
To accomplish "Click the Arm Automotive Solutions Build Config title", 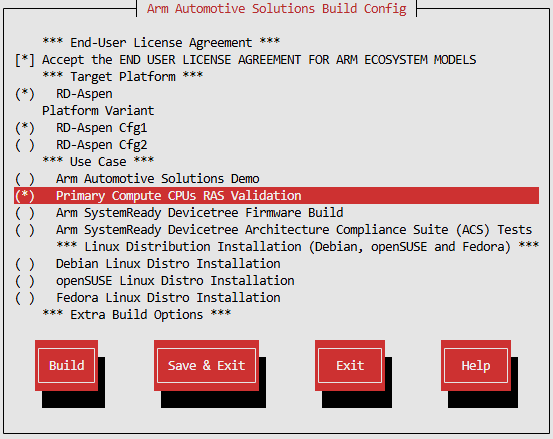I will tap(276, 8).
